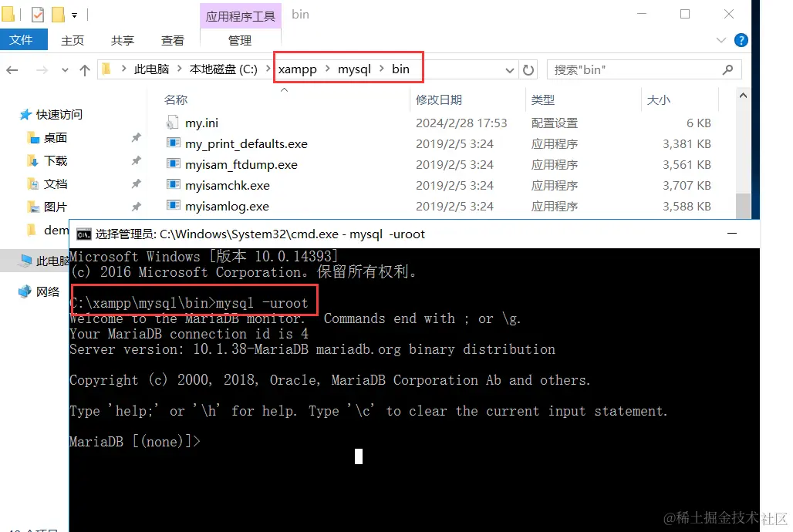Open 桌面 in the navigation pane

click(56, 137)
